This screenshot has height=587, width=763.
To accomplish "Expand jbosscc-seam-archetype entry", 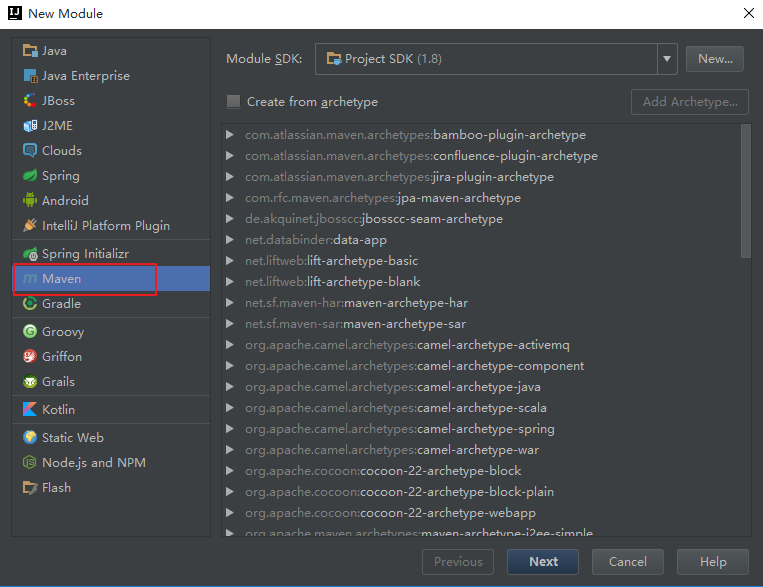I will pyautogui.click(x=230, y=219).
